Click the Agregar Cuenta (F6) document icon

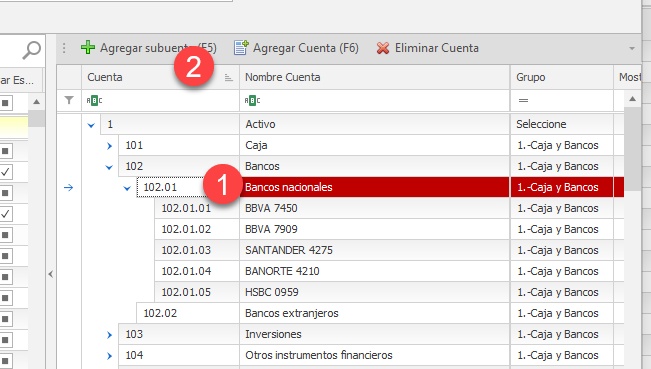[x=241, y=48]
